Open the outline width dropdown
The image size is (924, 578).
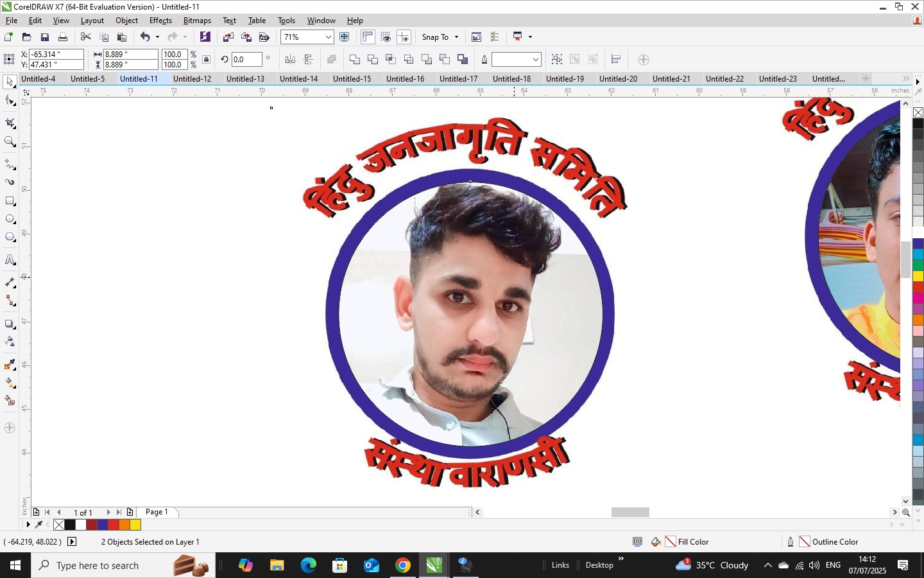click(535, 60)
